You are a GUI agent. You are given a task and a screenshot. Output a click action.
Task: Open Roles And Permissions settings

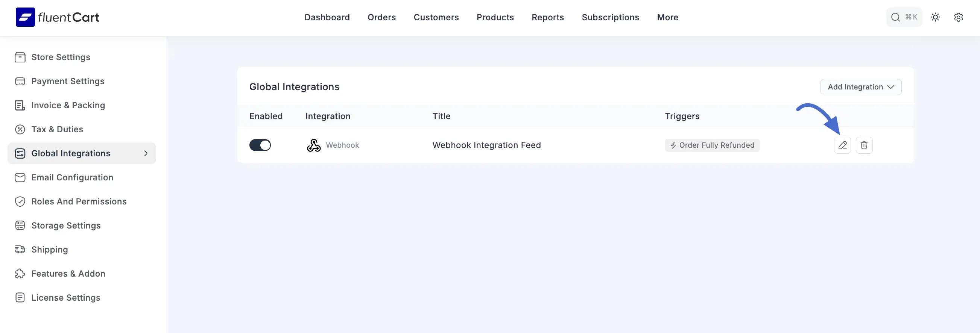coord(79,201)
